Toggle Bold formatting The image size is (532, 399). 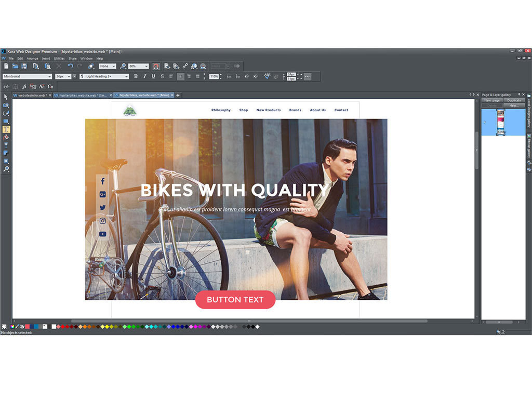(136, 77)
